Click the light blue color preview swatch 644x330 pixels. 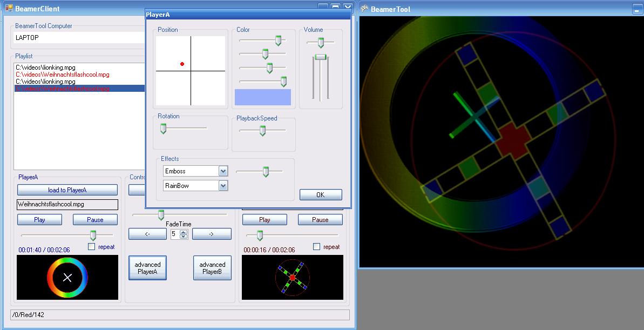point(262,97)
